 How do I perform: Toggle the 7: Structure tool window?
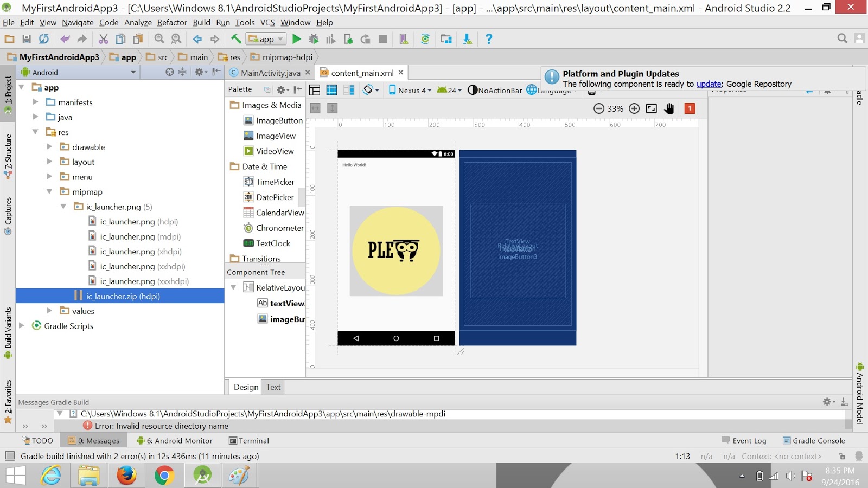pyautogui.click(x=8, y=157)
